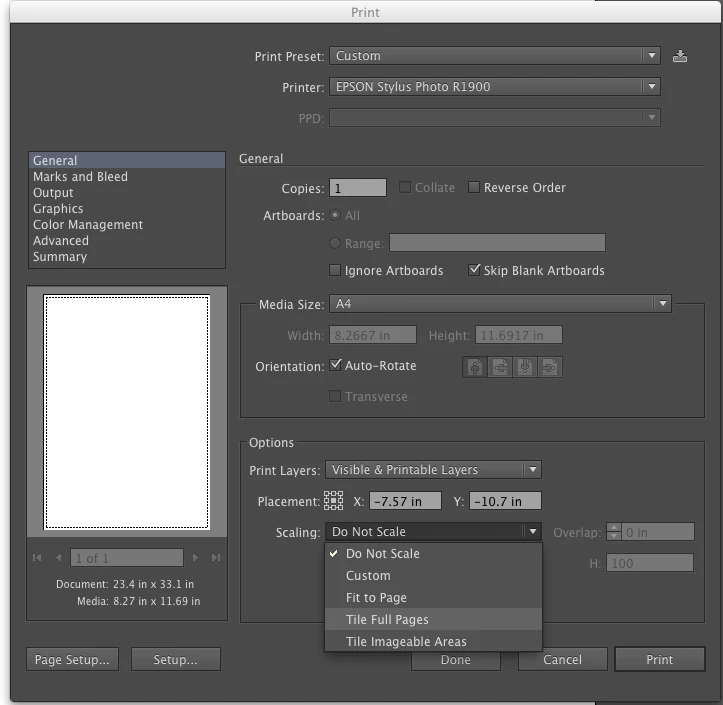
Task: Click the artboard Range text field
Action: pos(497,243)
